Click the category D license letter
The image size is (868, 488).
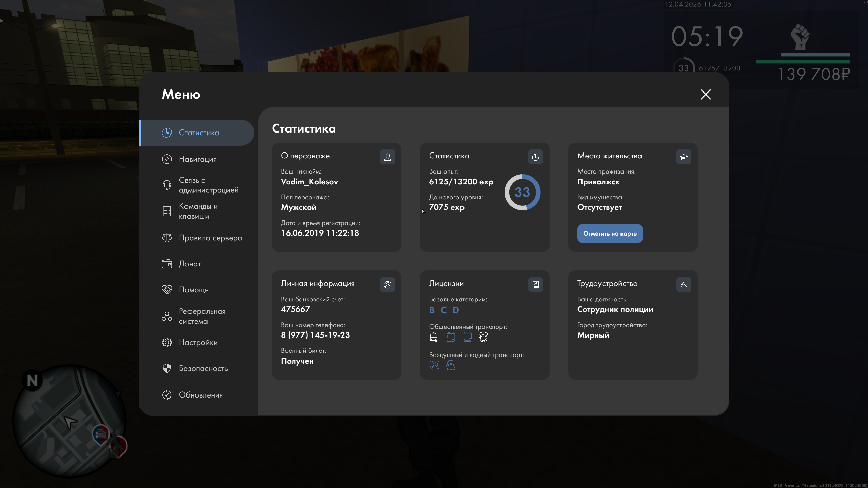(456, 310)
